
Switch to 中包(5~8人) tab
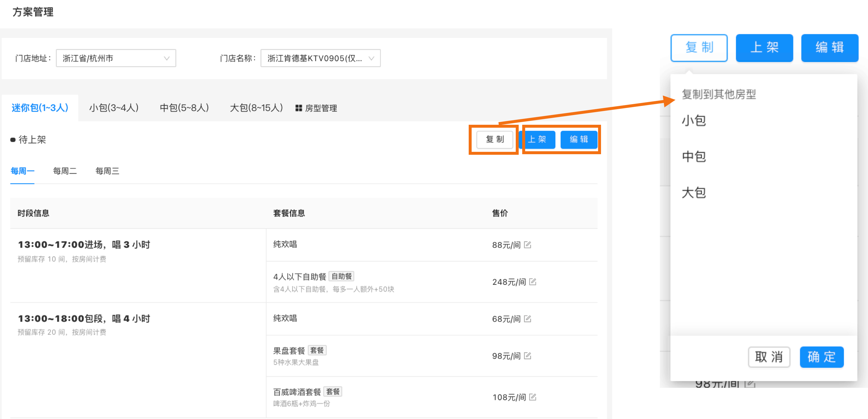click(x=184, y=108)
